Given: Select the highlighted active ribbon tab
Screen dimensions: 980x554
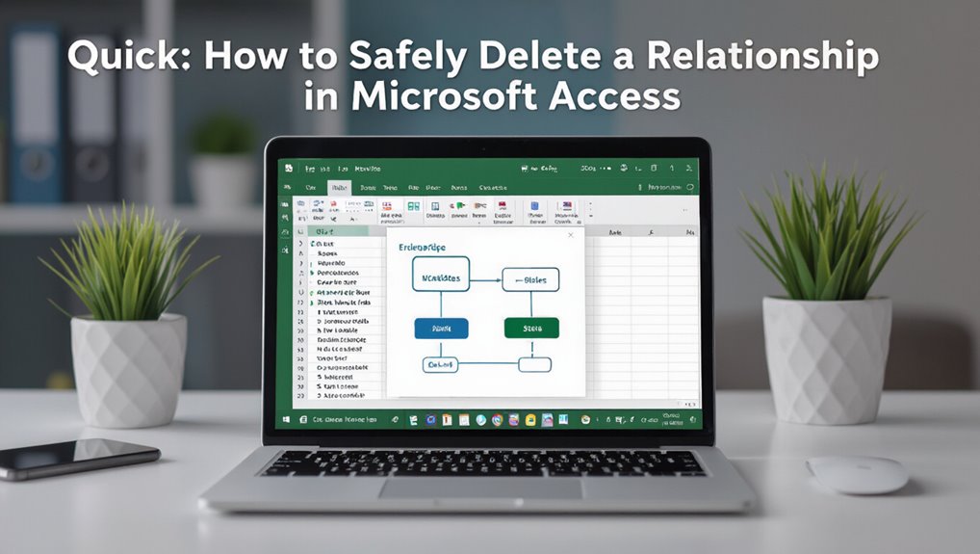Looking at the screenshot, I should [340, 188].
